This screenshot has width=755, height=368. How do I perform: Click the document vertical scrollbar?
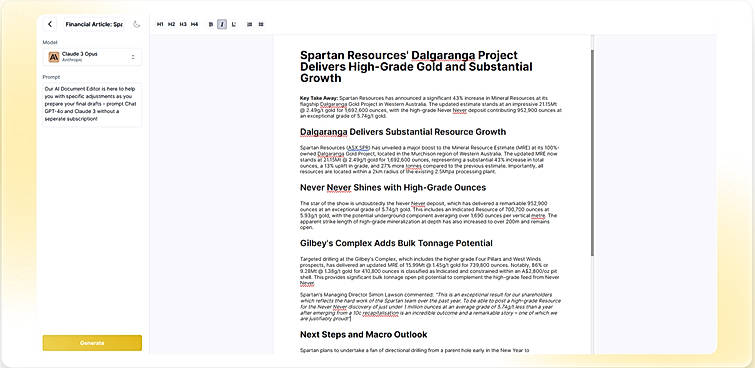(x=592, y=152)
